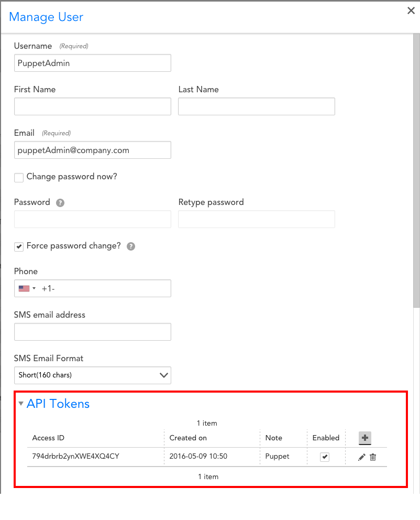Delete the Puppet API token via trash icon
This screenshot has width=420, height=520.
373,457
